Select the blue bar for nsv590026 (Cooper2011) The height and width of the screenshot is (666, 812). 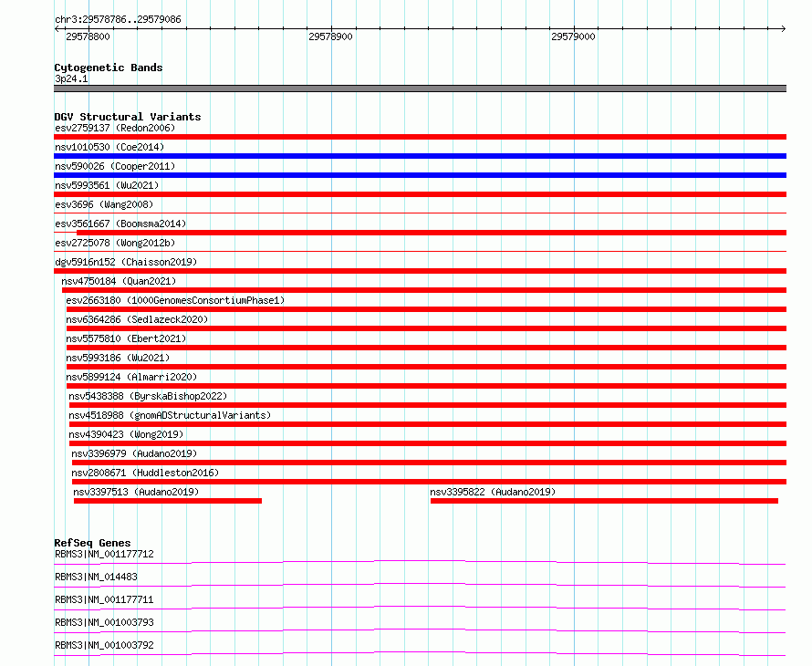(420, 175)
